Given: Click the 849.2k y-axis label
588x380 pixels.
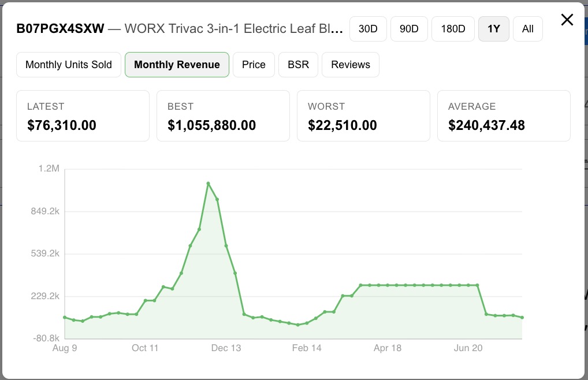Looking at the screenshot, I should [45, 211].
